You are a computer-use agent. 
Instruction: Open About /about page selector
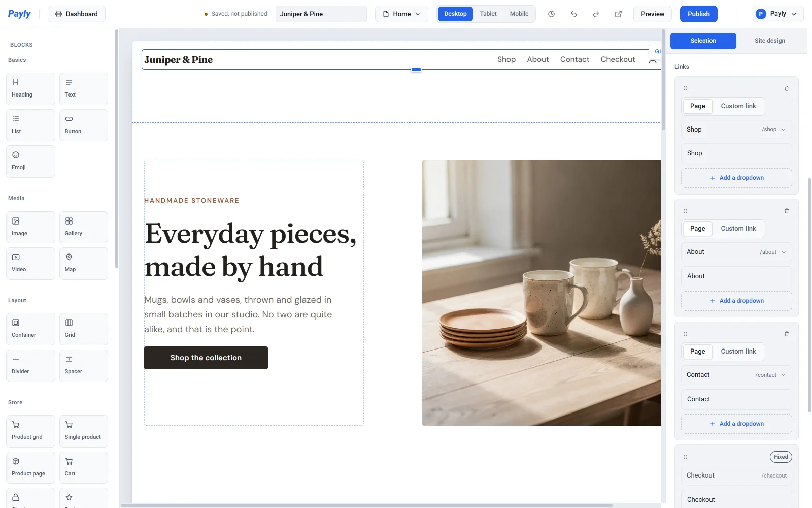736,252
